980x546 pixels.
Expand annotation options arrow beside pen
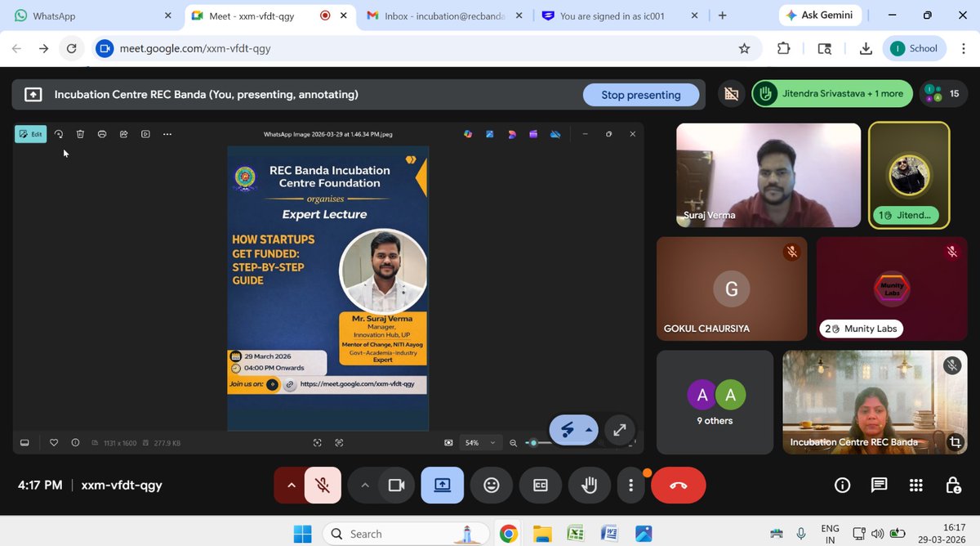589,428
